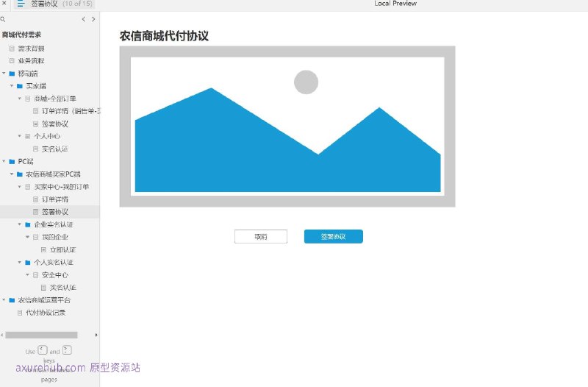Collapse the 移动端 folder arrow
The height and width of the screenshot is (387, 588).
pos(4,73)
